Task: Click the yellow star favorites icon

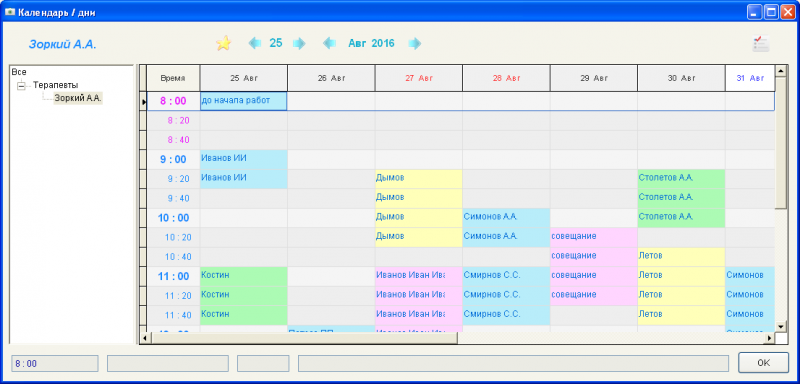Action: click(x=223, y=43)
